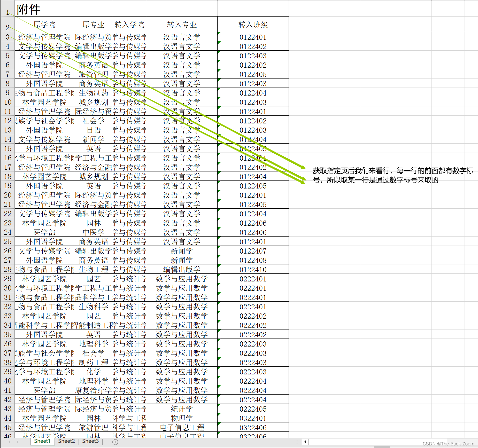Click 日语 cell in row 13
Screen dimensions: 478x448
[93, 130]
